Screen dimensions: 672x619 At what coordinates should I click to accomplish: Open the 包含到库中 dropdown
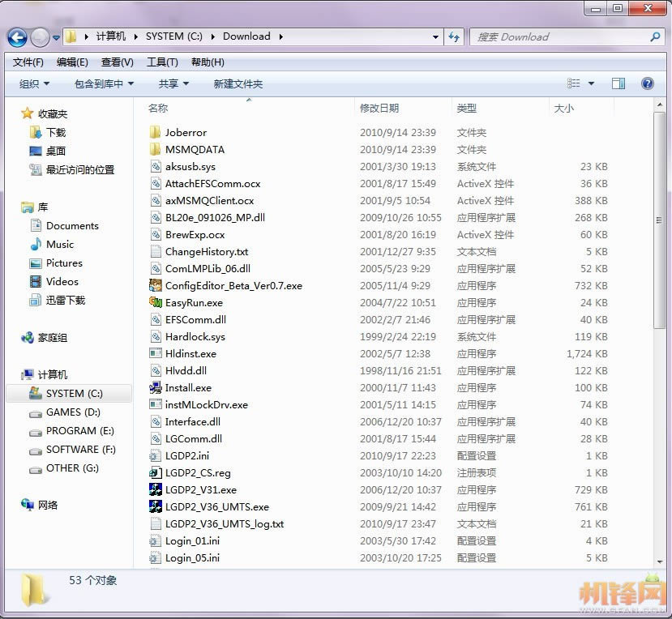pos(104,83)
